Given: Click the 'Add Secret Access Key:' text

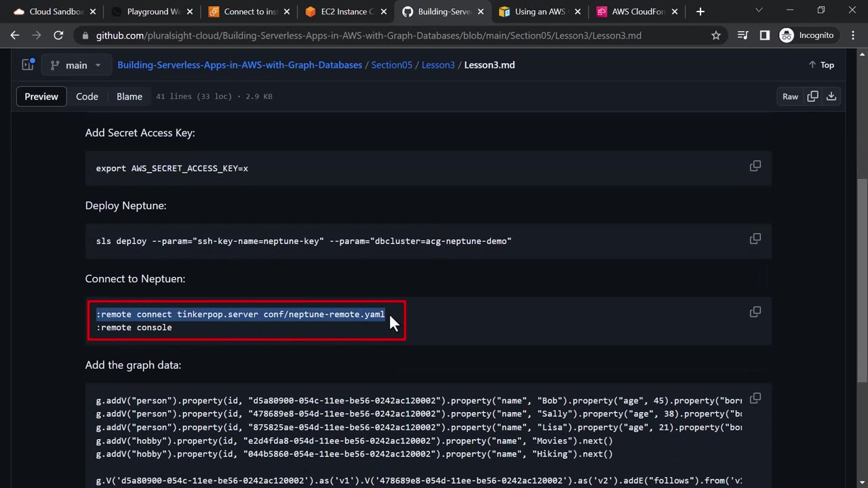Looking at the screenshot, I should coord(140,133).
